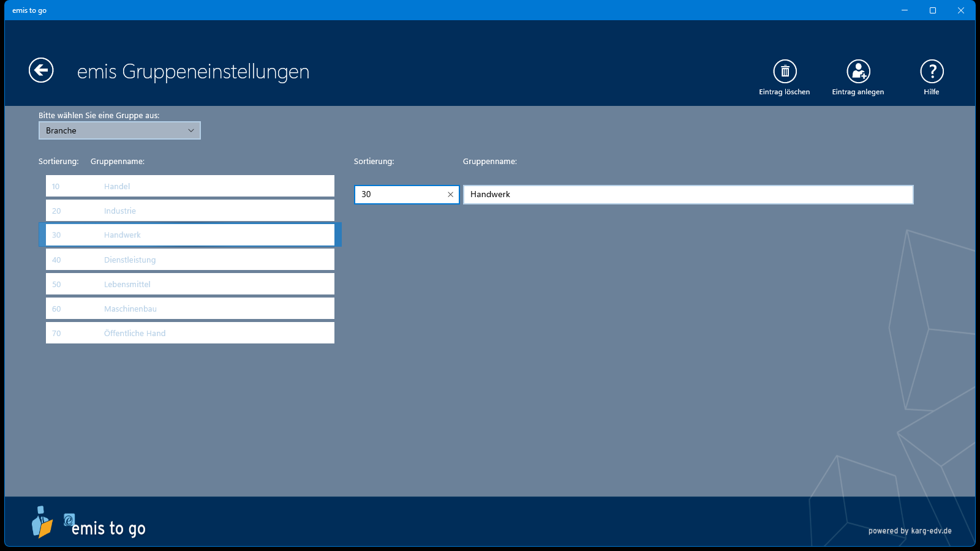Delete entry with the trash icon
The image size is (980, 551).
coord(785,72)
